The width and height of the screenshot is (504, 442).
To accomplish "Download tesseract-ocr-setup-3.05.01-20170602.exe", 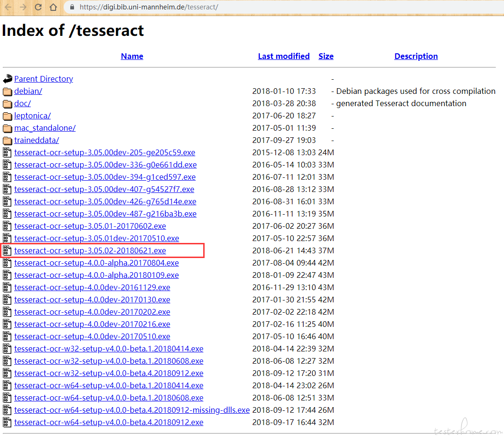I will click(90, 226).
